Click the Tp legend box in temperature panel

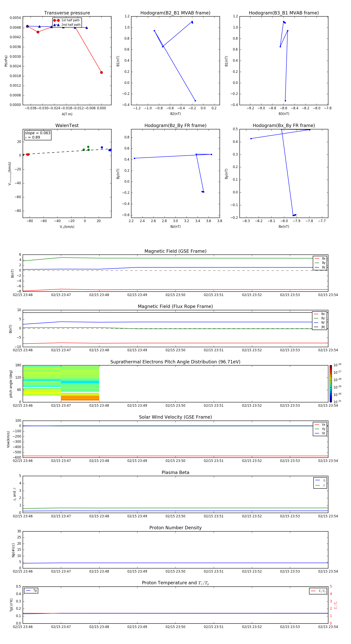(31, 591)
